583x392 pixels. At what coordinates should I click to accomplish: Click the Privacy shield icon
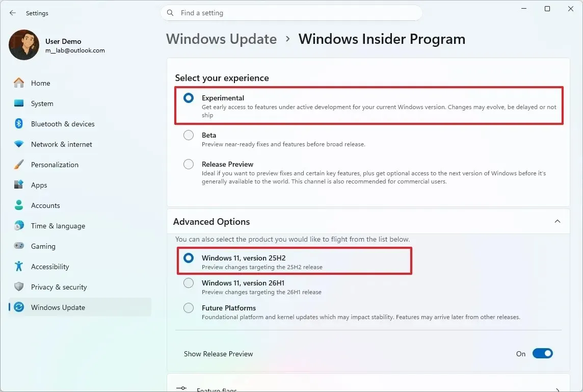coord(18,287)
